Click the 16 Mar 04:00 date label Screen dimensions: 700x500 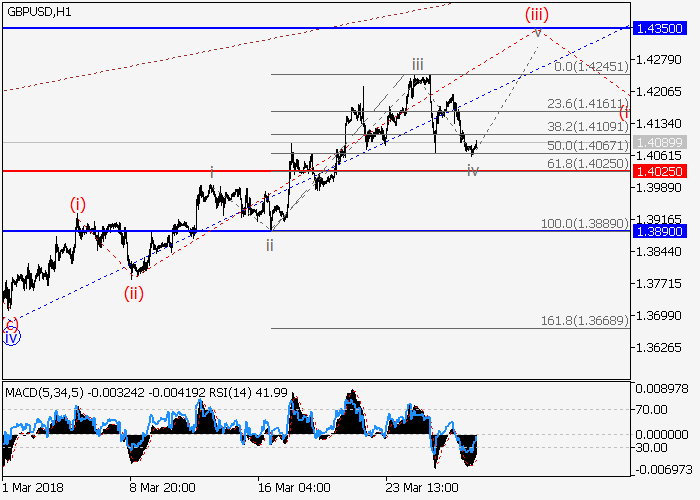(294, 488)
